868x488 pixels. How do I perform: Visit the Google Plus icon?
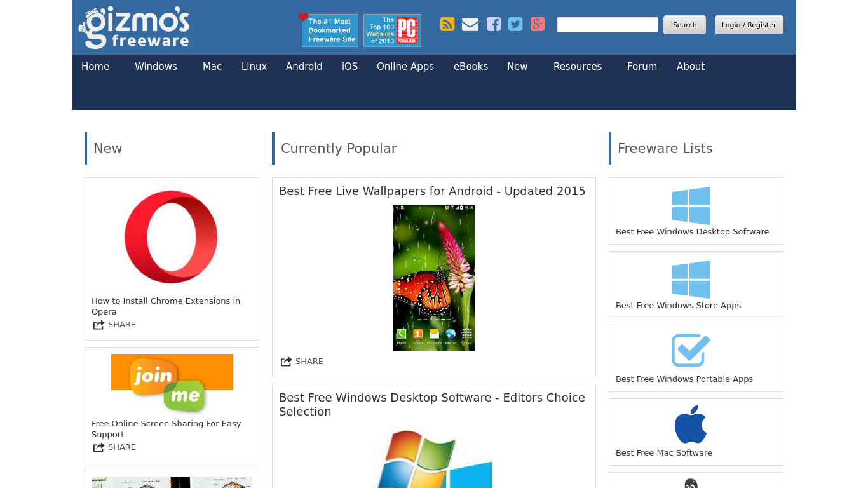(x=538, y=24)
